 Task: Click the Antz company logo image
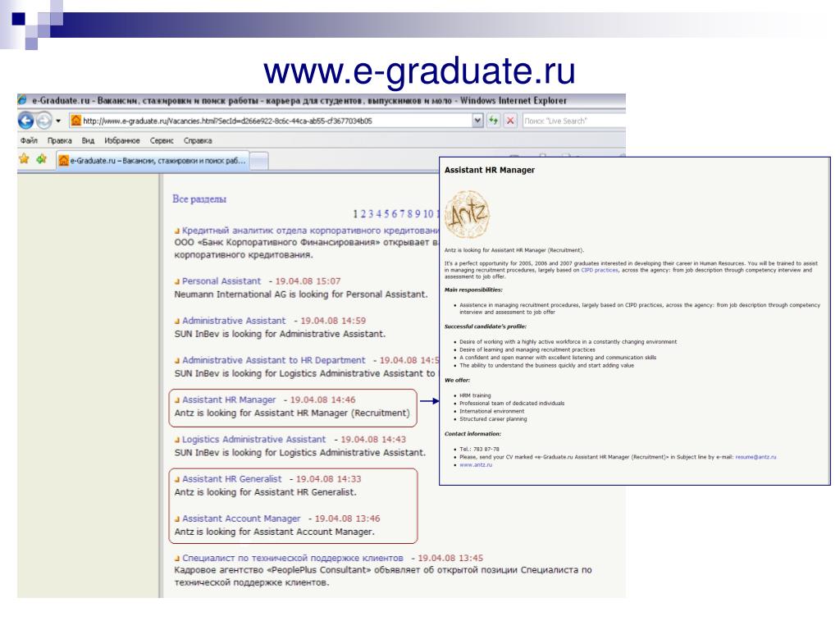(467, 214)
